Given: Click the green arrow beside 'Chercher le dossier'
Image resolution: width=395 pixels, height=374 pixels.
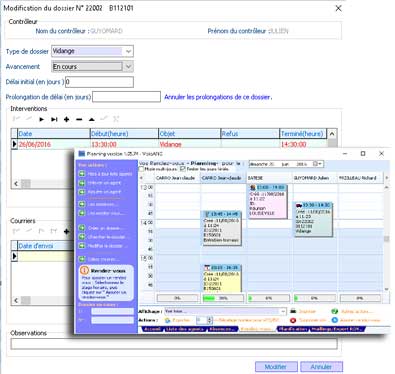Looking at the screenshot, I should tap(82, 237).
